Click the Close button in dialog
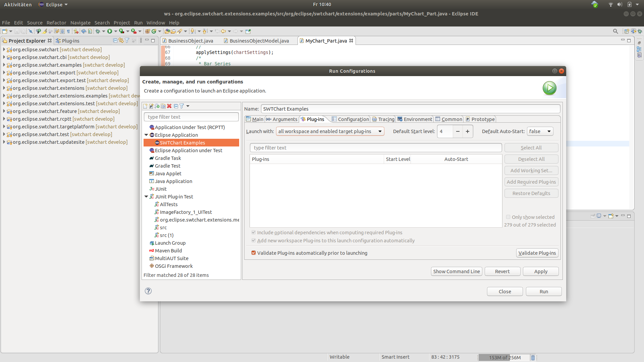Viewport: 644px width, 362px height. pyautogui.click(x=505, y=292)
